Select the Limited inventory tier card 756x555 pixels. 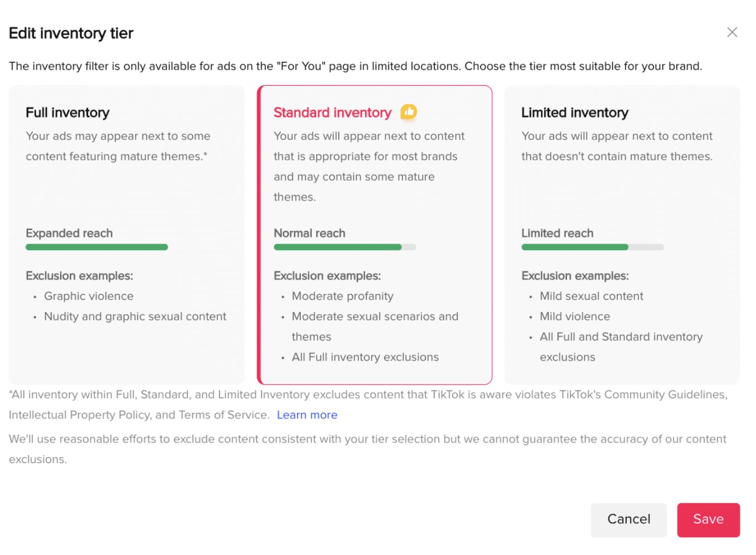click(622, 234)
